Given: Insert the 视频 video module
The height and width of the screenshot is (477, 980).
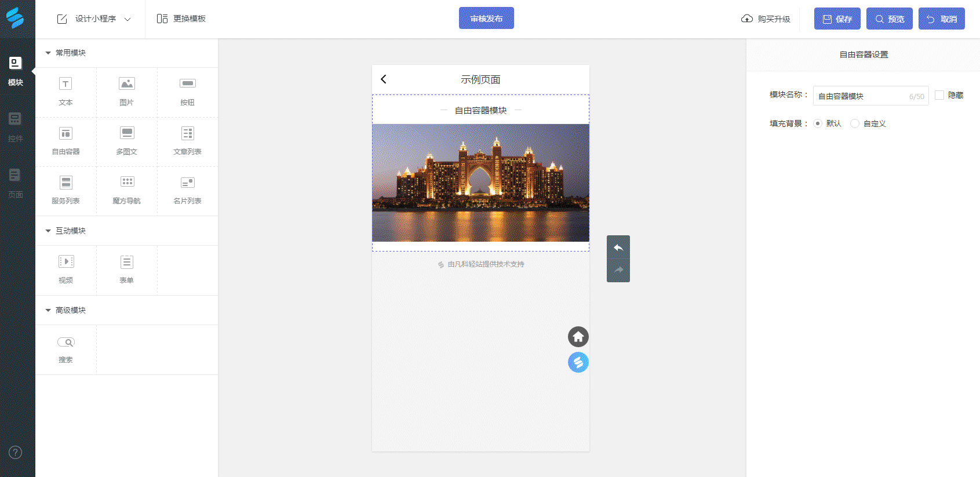Looking at the screenshot, I should (65, 270).
